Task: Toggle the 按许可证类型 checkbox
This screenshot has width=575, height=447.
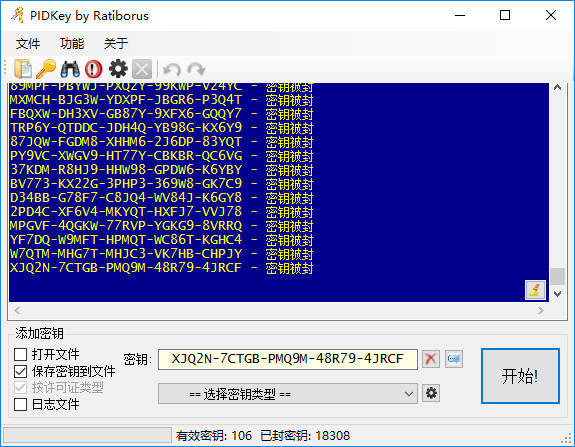Action: pos(21,388)
